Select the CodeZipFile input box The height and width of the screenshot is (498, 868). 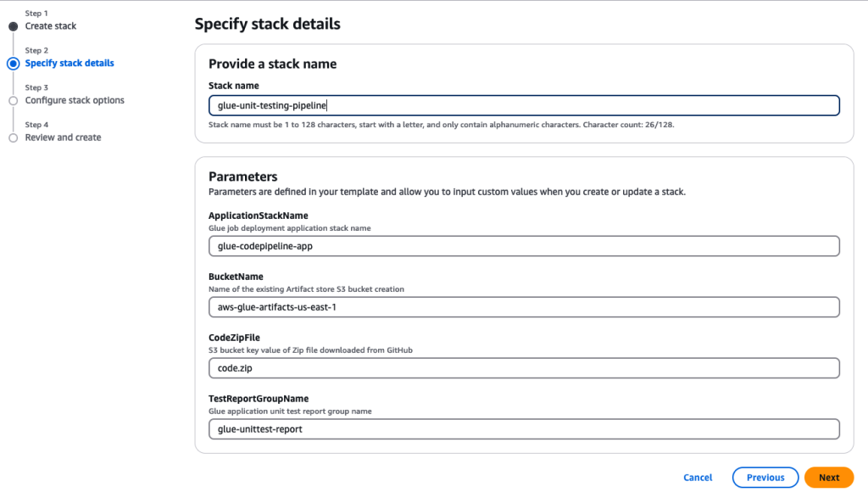pos(524,368)
